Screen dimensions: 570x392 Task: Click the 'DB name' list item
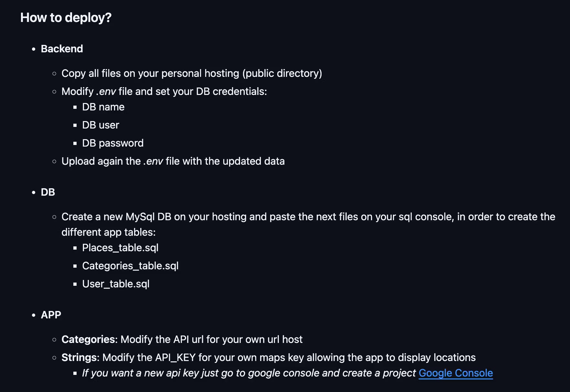click(103, 107)
